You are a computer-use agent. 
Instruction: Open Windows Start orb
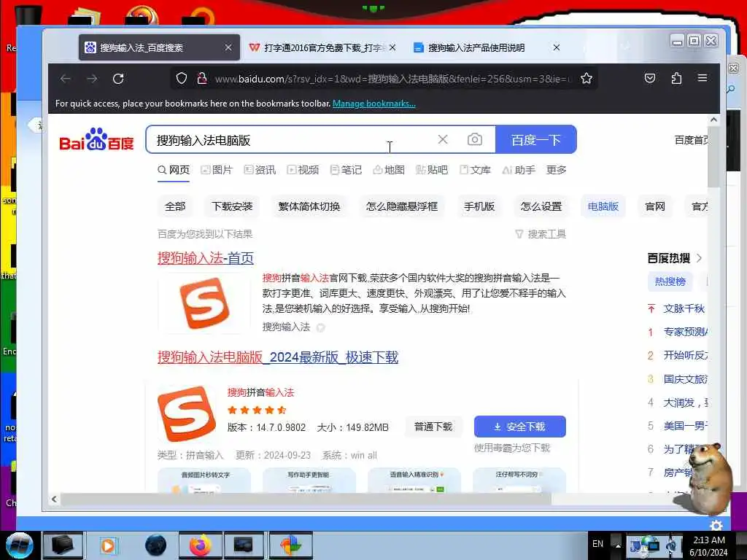click(x=19, y=545)
